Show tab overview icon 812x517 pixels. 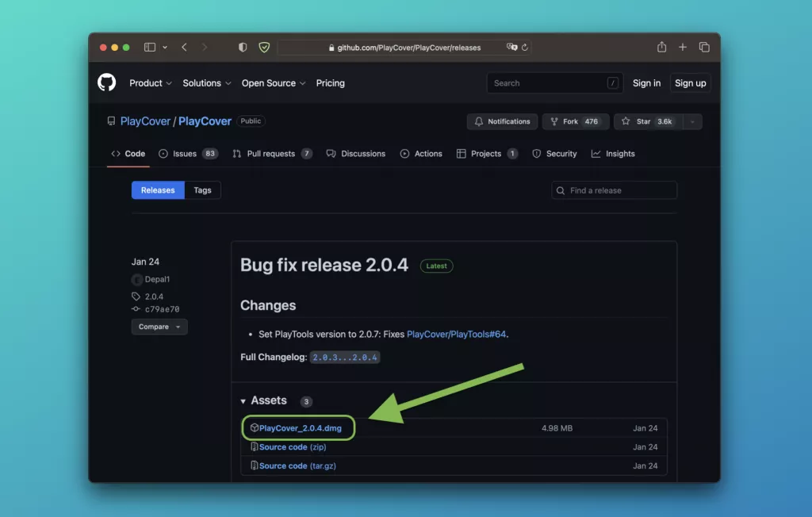click(x=704, y=48)
